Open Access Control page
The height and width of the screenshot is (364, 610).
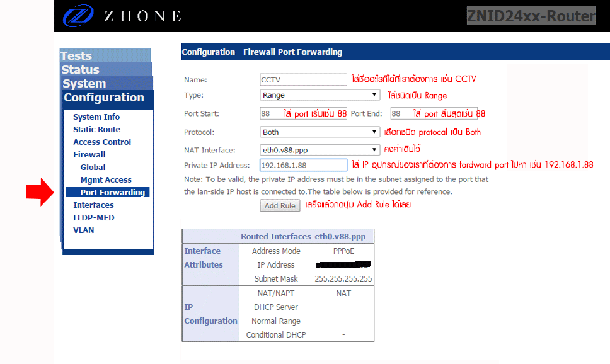102,142
